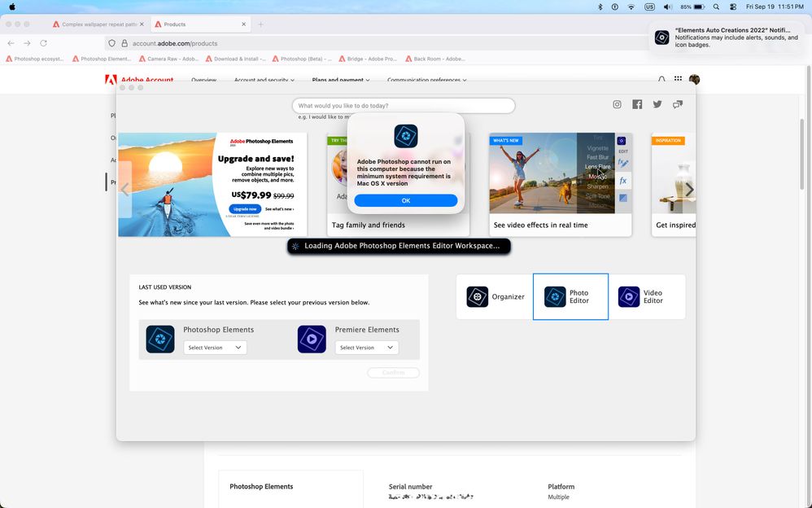Viewport: 812px width, 508px height.
Task: Open Photoshop ecosystem bookmark
Action: [x=35, y=59]
